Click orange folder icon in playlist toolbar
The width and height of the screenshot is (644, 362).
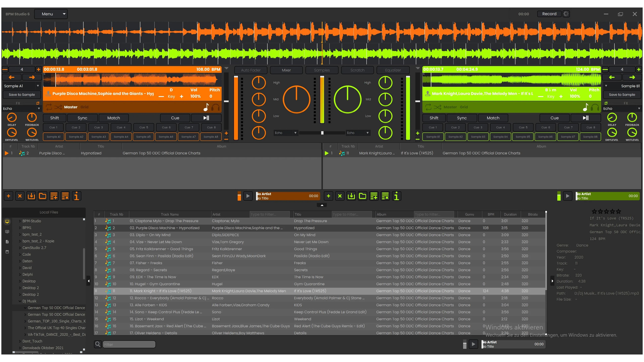click(42, 196)
